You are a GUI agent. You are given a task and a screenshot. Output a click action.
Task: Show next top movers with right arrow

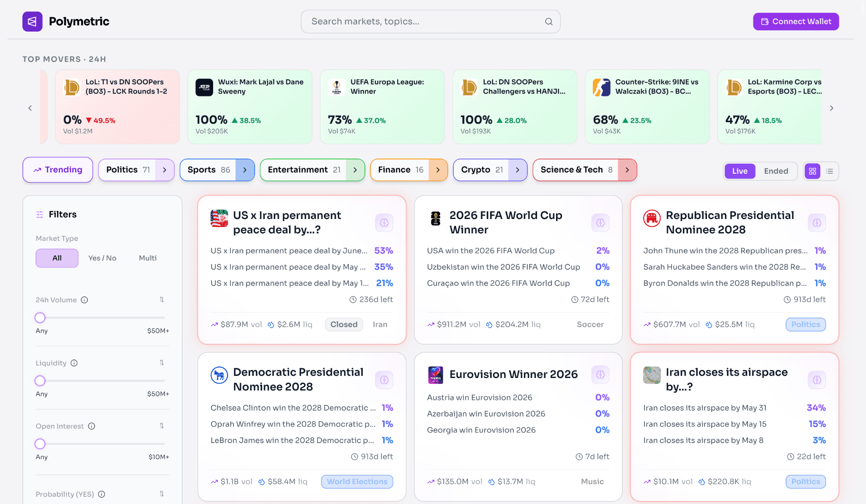coord(831,108)
